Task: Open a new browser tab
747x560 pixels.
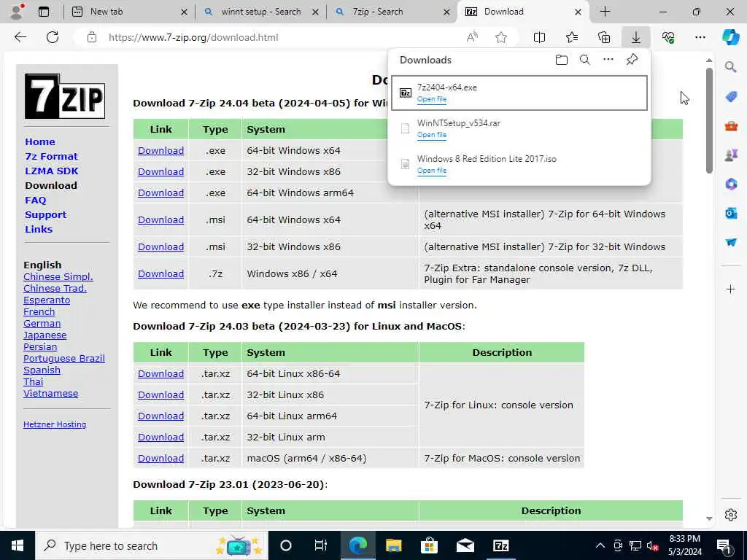Action: tap(605, 12)
